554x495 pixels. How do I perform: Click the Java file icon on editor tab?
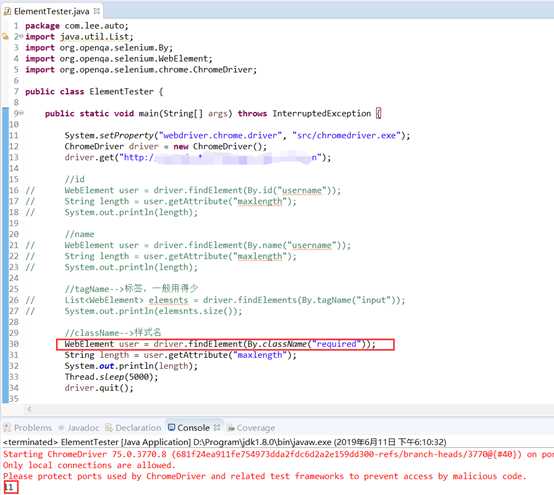tap(7, 11)
